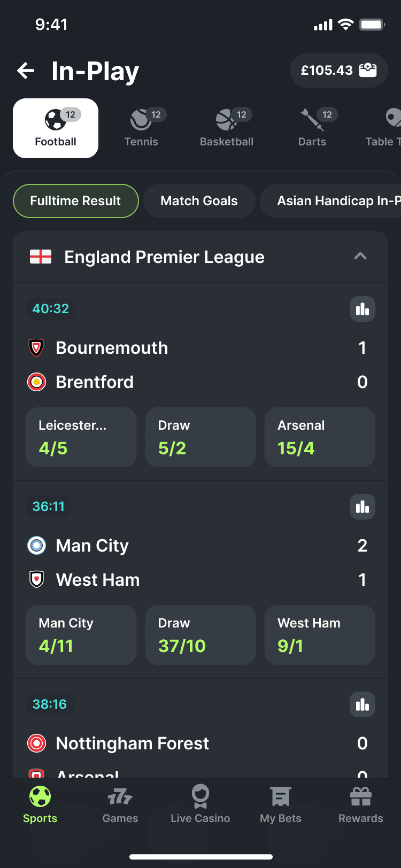401x868 pixels.
Task: Open stats icon for Nottingham Forest match
Action: point(363,704)
